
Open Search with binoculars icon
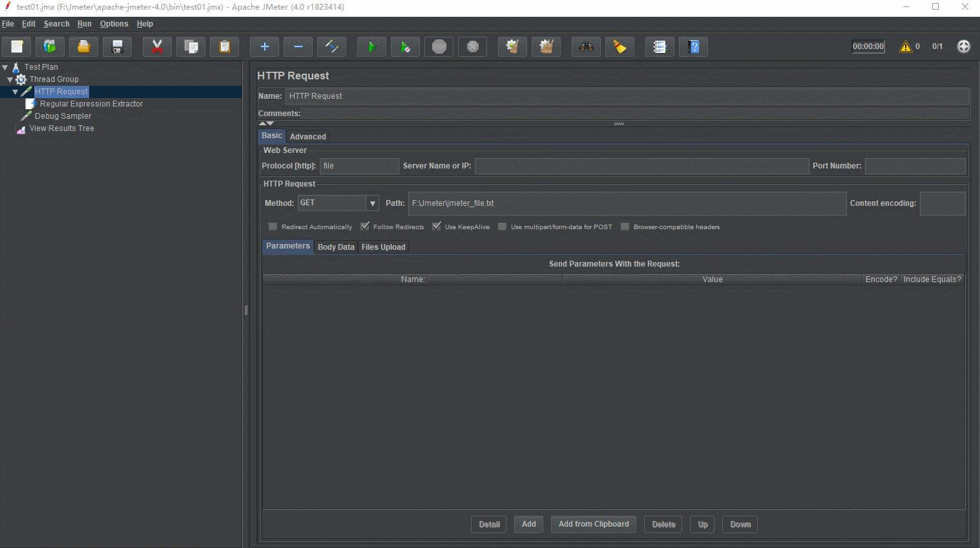pos(586,46)
